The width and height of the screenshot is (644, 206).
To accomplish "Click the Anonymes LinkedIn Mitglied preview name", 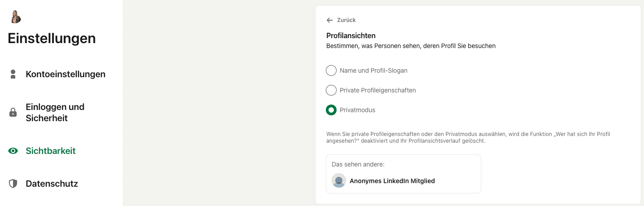I will pyautogui.click(x=392, y=181).
